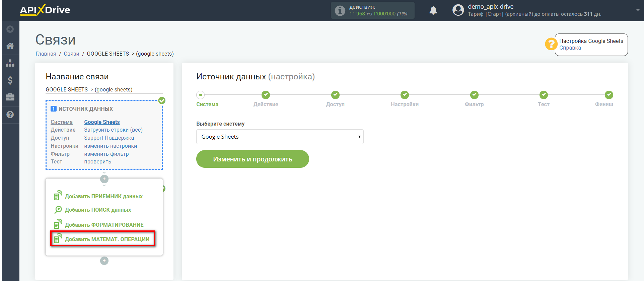644x281 pixels.
Task: Expand the sidebar with arrow icon
Action: (10, 29)
